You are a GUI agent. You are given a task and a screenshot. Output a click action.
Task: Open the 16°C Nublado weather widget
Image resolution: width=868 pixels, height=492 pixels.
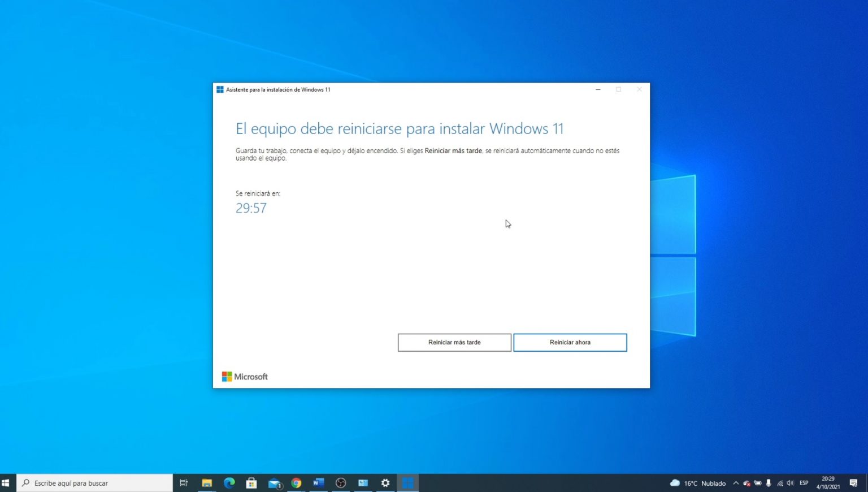click(x=699, y=483)
